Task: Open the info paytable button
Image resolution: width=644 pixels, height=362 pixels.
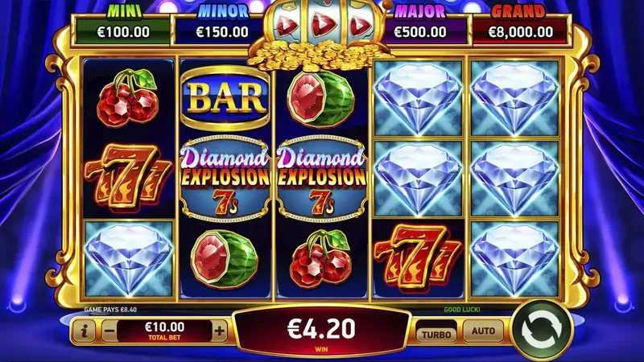Action: coord(85,331)
